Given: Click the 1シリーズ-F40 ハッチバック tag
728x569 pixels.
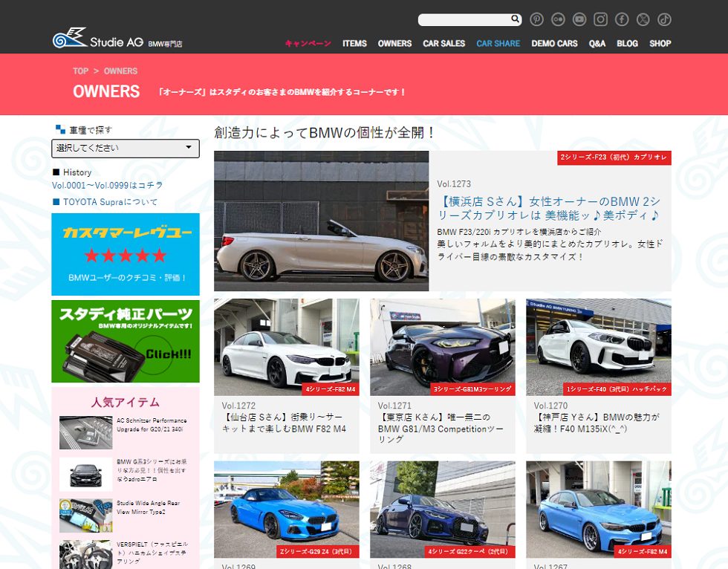Looking at the screenshot, I should [x=617, y=389].
